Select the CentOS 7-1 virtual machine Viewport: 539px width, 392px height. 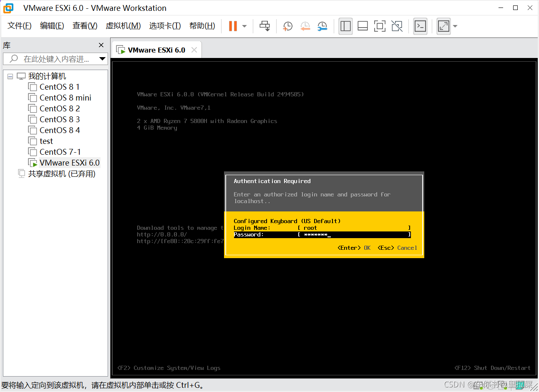(x=60, y=152)
